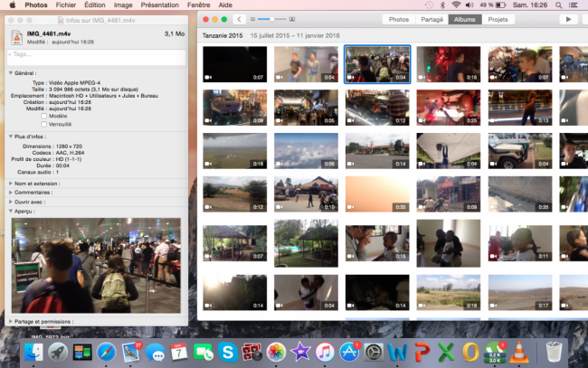588x368 pixels.
Task: Tick the Verrouillé checkbox
Action: tap(44, 124)
